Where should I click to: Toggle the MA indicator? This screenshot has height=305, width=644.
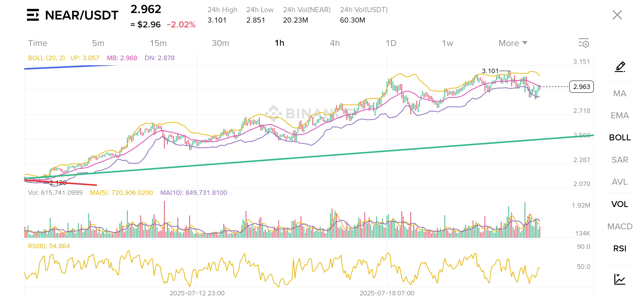(x=620, y=93)
